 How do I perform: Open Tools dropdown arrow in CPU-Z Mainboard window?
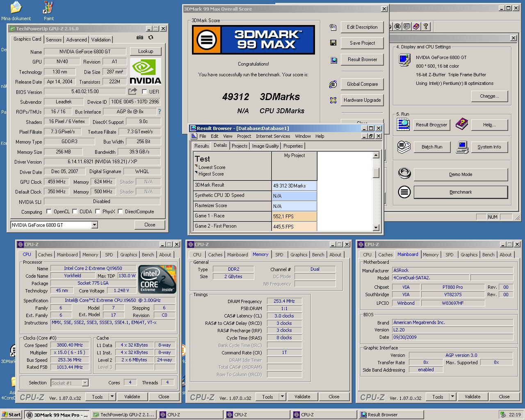[x=452, y=397]
